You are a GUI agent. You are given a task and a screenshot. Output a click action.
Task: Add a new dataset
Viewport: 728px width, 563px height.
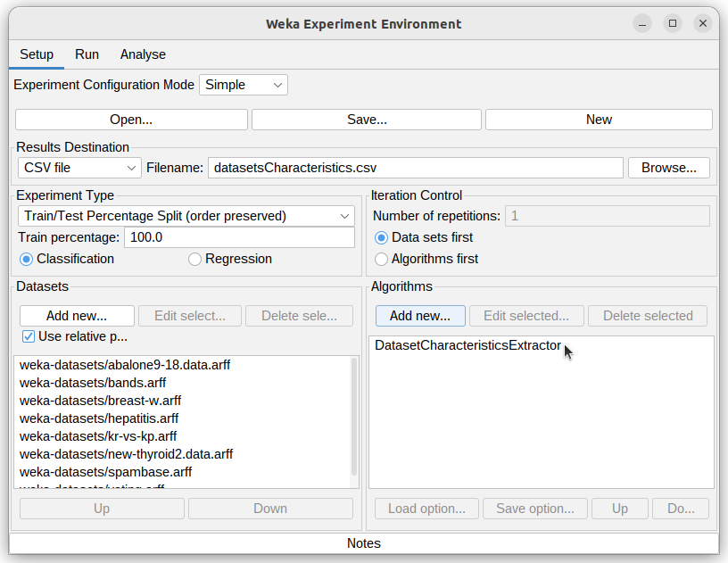[77, 315]
